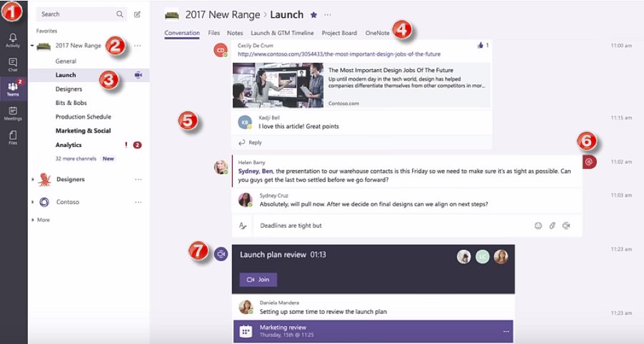The width and height of the screenshot is (644, 344).
Task: Click the meeting icon beside Launch plan review
Action: 221,254
